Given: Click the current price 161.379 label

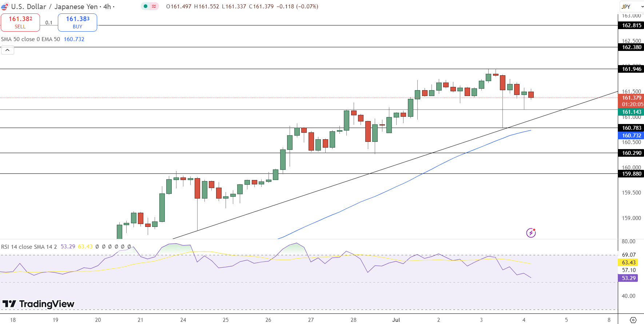Looking at the screenshot, I should 631,98.
